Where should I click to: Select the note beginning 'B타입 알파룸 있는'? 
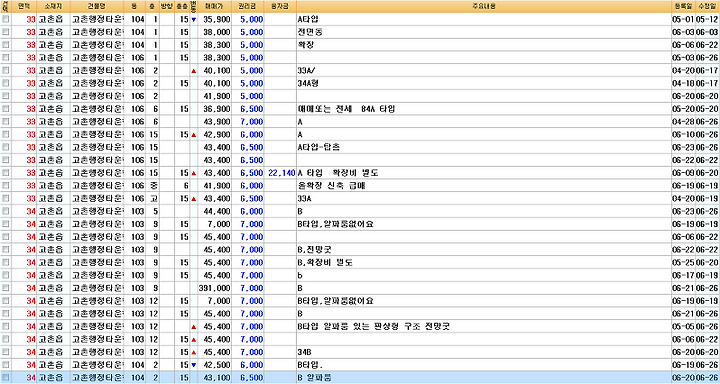(x=484, y=327)
